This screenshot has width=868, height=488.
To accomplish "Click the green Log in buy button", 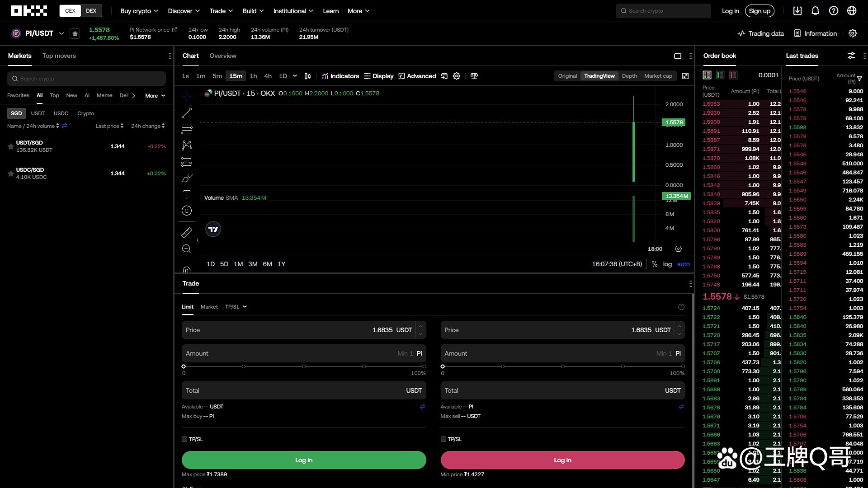I will tap(304, 460).
